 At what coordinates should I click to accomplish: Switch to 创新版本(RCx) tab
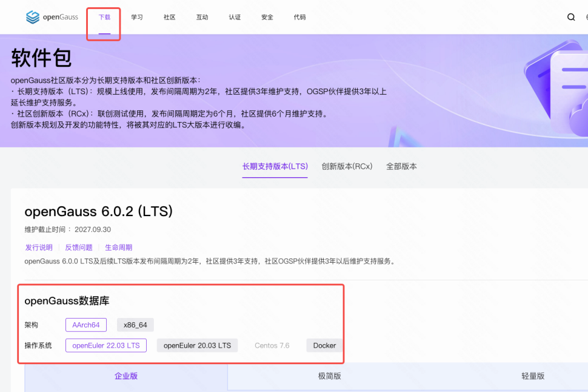[x=347, y=166]
